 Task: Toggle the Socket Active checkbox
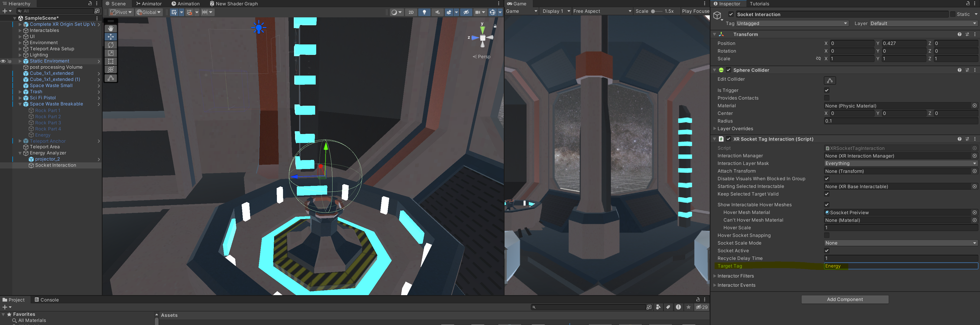click(826, 251)
